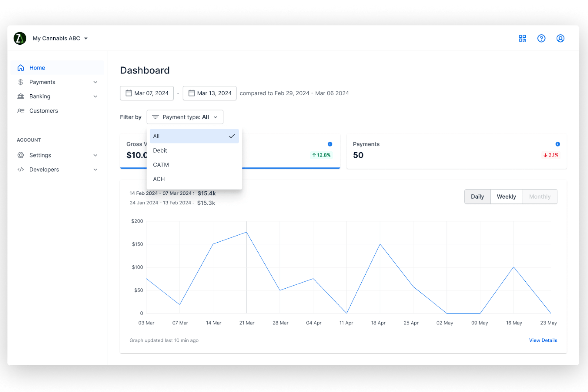Go to Customers in sidebar

[43, 111]
